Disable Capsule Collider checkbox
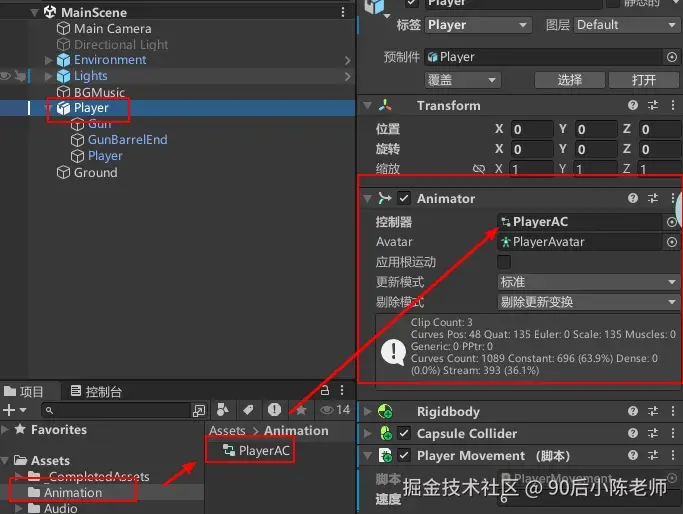 click(404, 433)
